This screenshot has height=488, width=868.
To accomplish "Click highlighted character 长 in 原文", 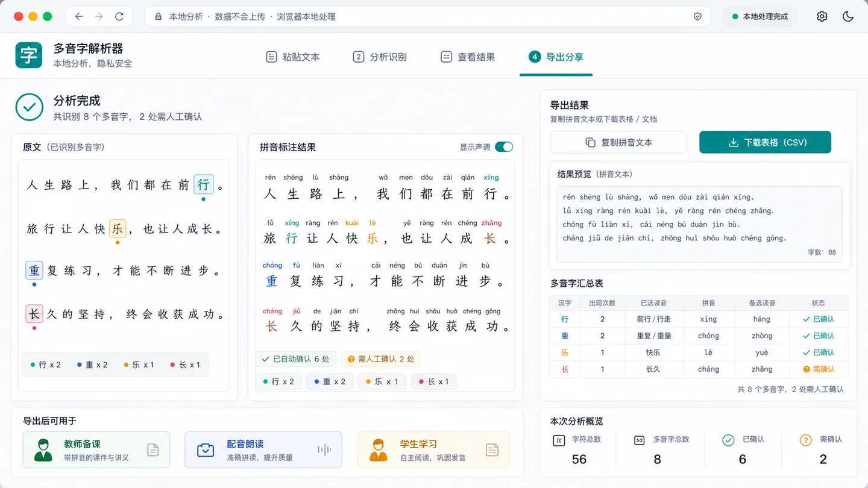I will click(34, 314).
